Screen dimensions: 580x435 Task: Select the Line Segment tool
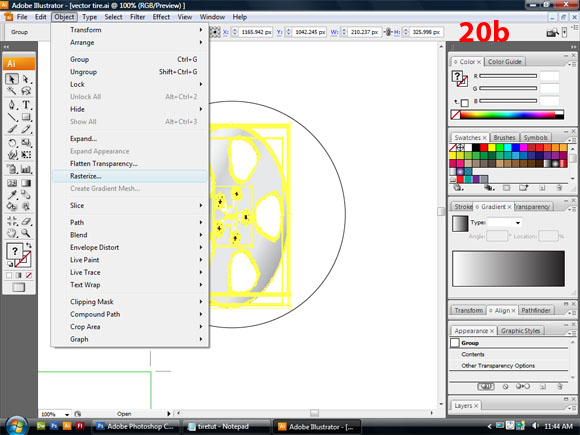[12, 117]
